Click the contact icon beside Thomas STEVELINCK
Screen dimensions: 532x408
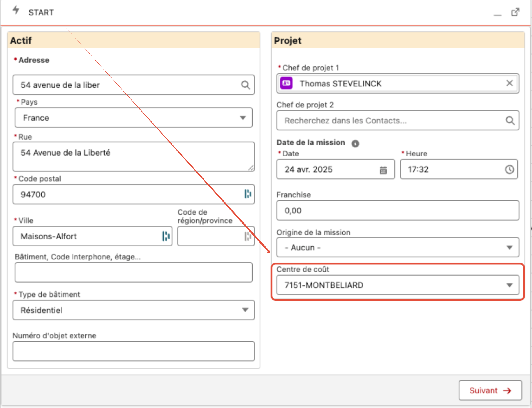click(x=286, y=83)
